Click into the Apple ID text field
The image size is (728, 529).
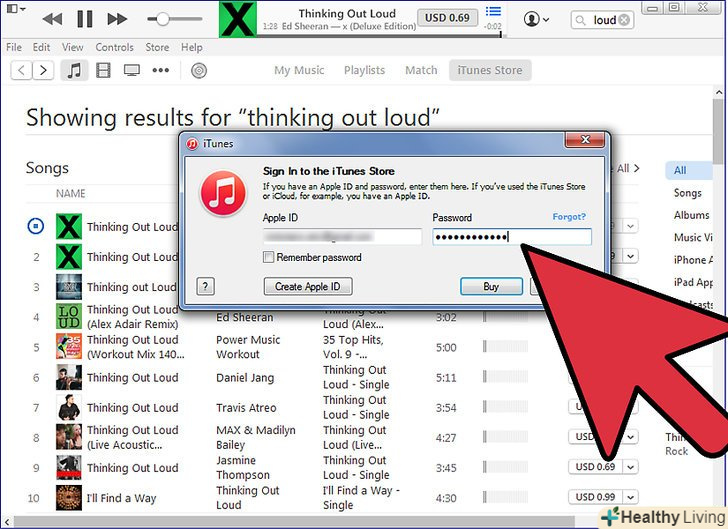click(x=342, y=237)
